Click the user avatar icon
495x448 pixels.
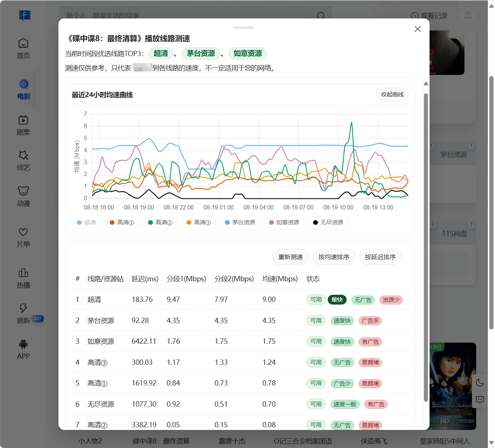467,15
